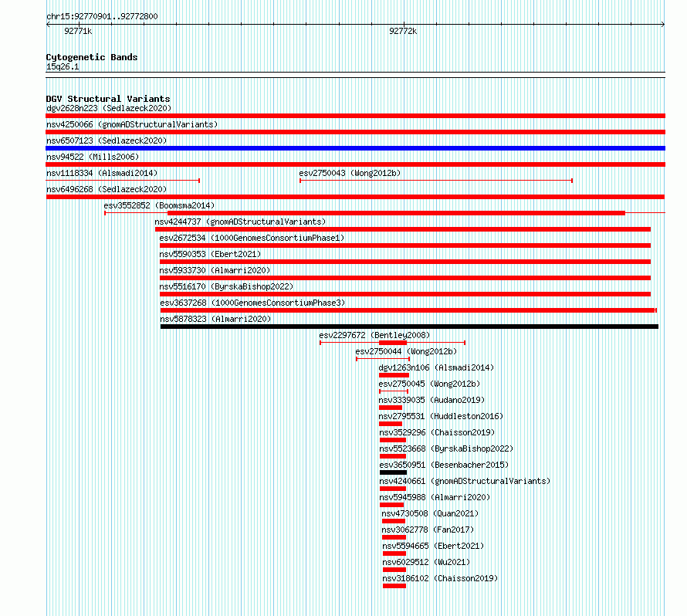Select esv3552852 (Boomsma2014) label

159,205
